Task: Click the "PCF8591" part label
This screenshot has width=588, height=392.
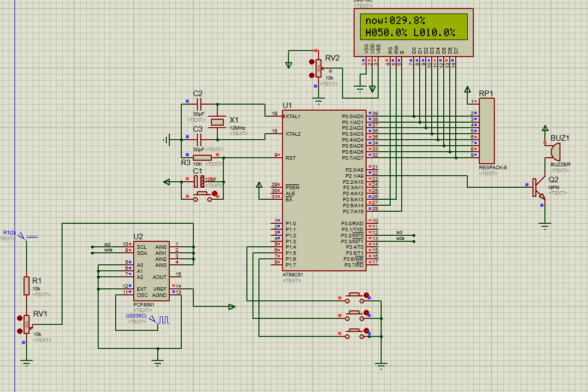Action: click(144, 305)
